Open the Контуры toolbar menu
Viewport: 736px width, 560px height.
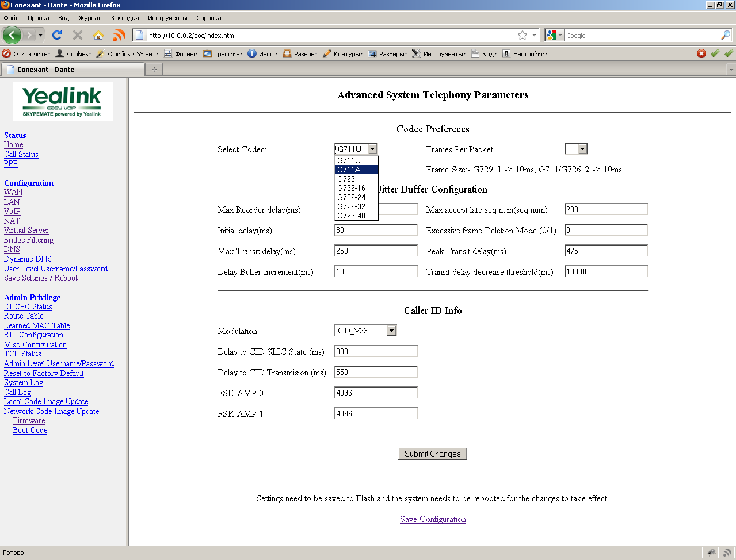click(342, 53)
